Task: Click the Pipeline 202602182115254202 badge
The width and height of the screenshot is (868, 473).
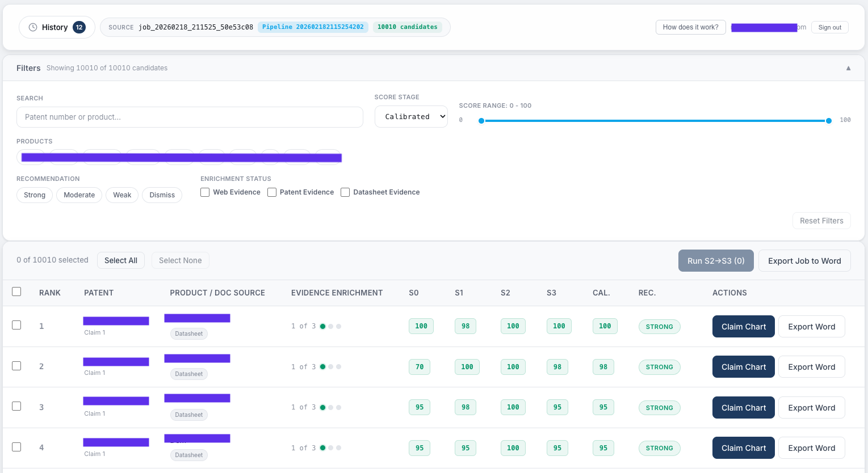Action: click(313, 27)
